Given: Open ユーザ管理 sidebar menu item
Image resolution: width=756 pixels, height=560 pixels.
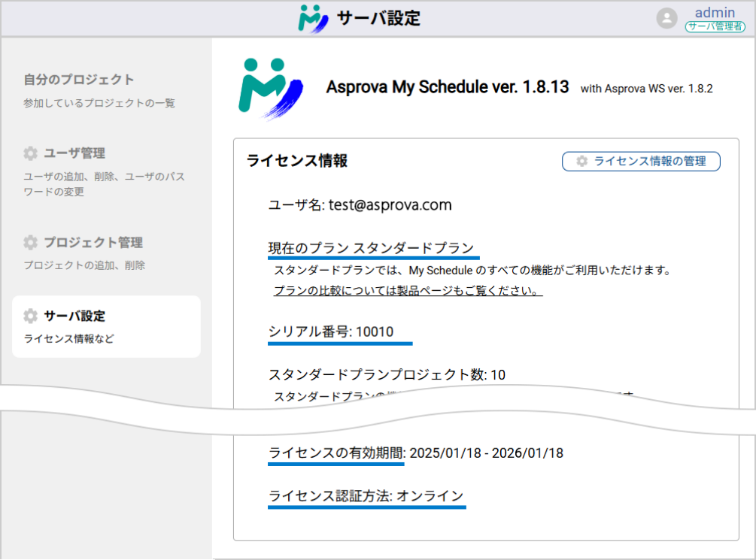Looking at the screenshot, I should click(74, 153).
